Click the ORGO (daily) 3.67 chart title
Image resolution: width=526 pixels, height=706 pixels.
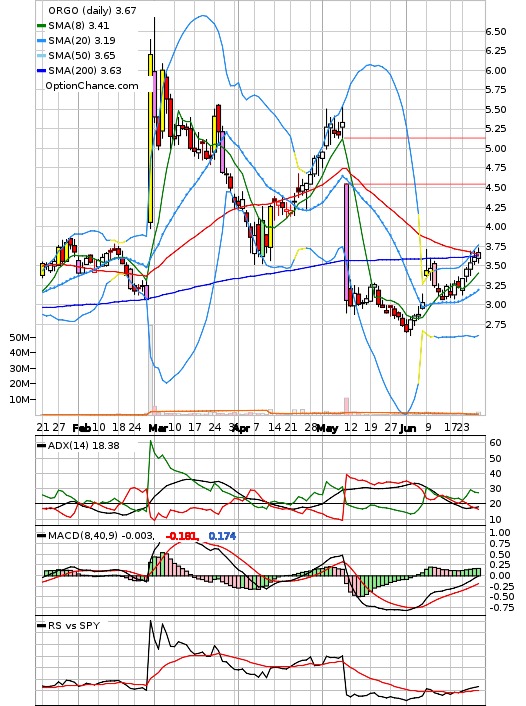tap(92, 10)
